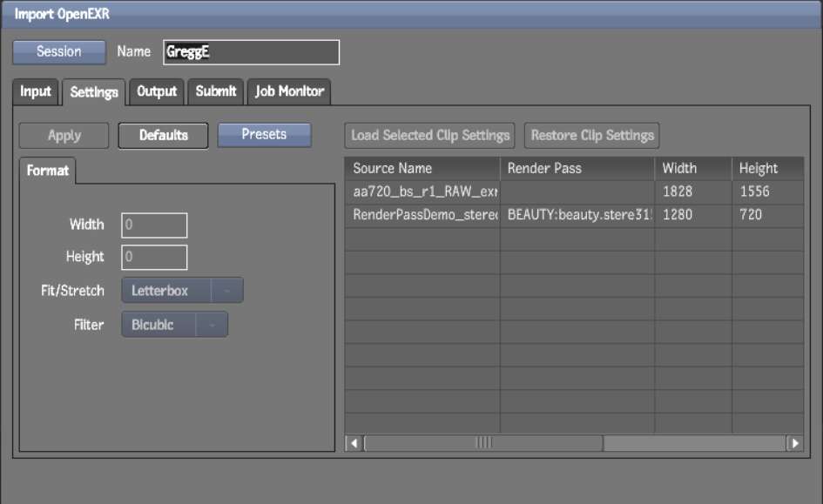Screen dimensions: 823x504
Task: Click the Width input field
Action: coord(154,225)
